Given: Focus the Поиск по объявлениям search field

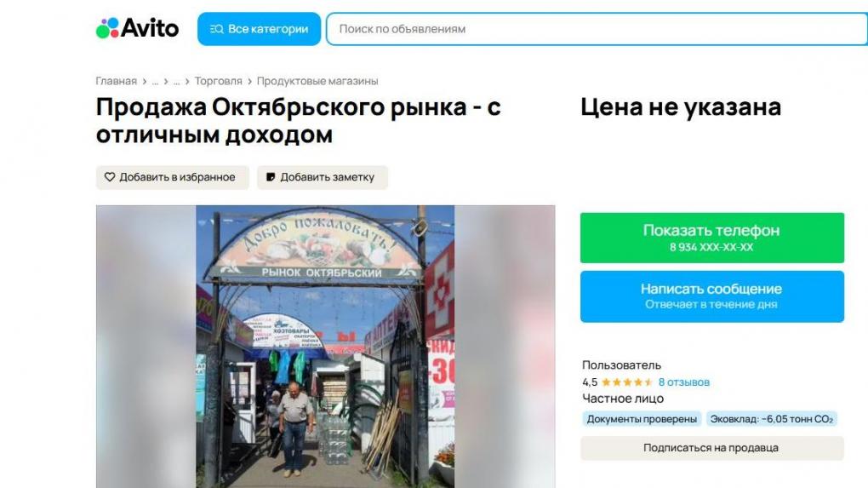Looking at the screenshot, I should click(597, 29).
